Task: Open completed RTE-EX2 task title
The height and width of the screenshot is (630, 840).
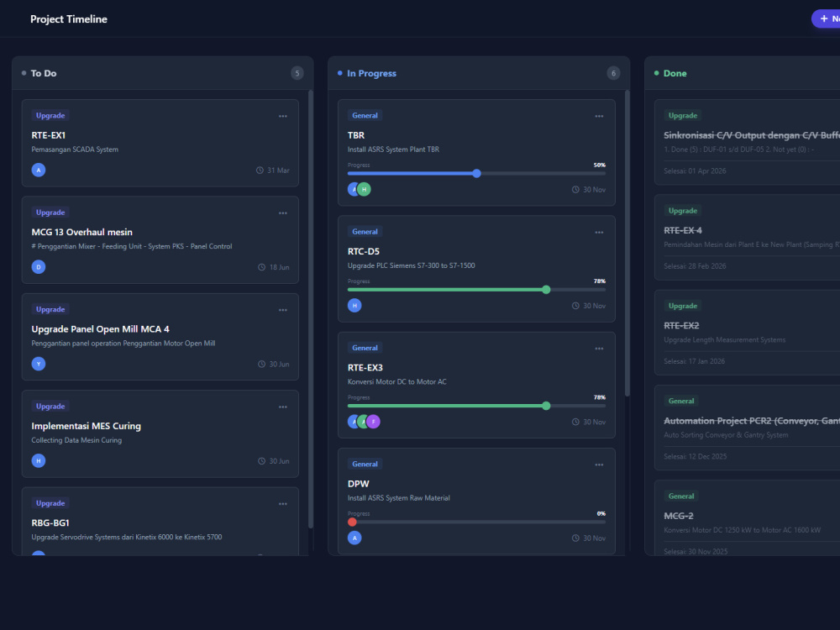Action: click(x=681, y=326)
